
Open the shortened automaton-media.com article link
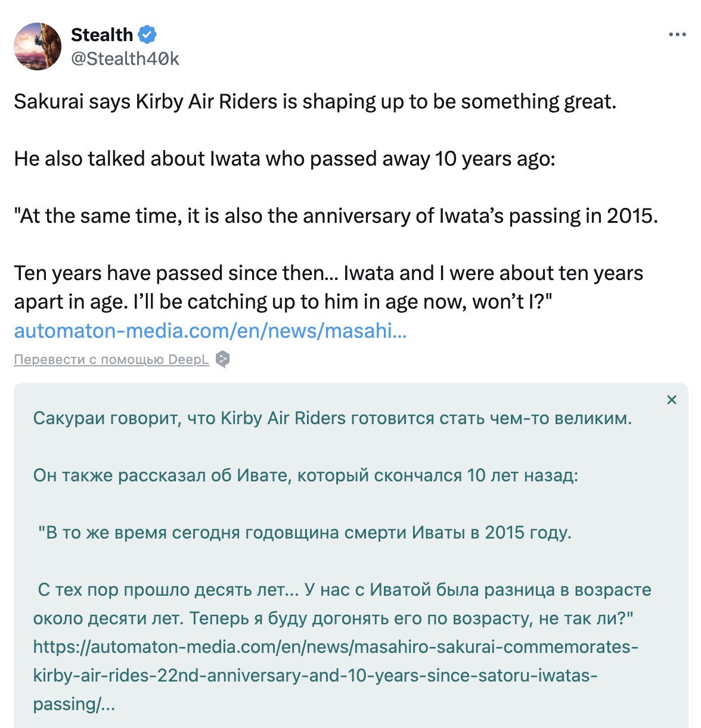point(210,331)
